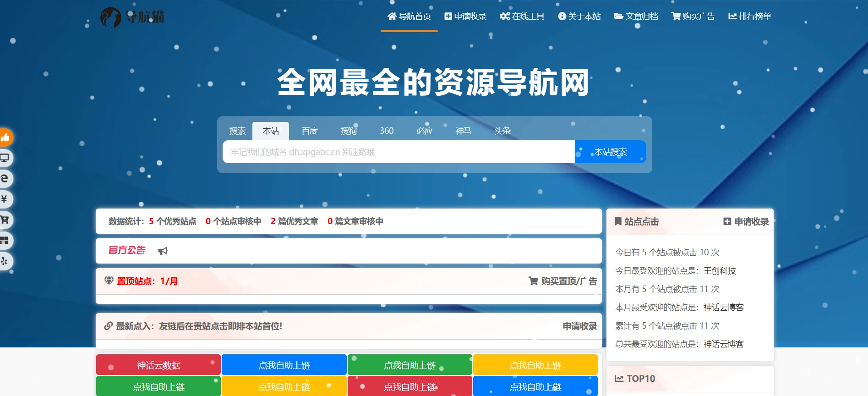This screenshot has width=868, height=396.
Task: Focus the domain search input field
Action: point(399,152)
